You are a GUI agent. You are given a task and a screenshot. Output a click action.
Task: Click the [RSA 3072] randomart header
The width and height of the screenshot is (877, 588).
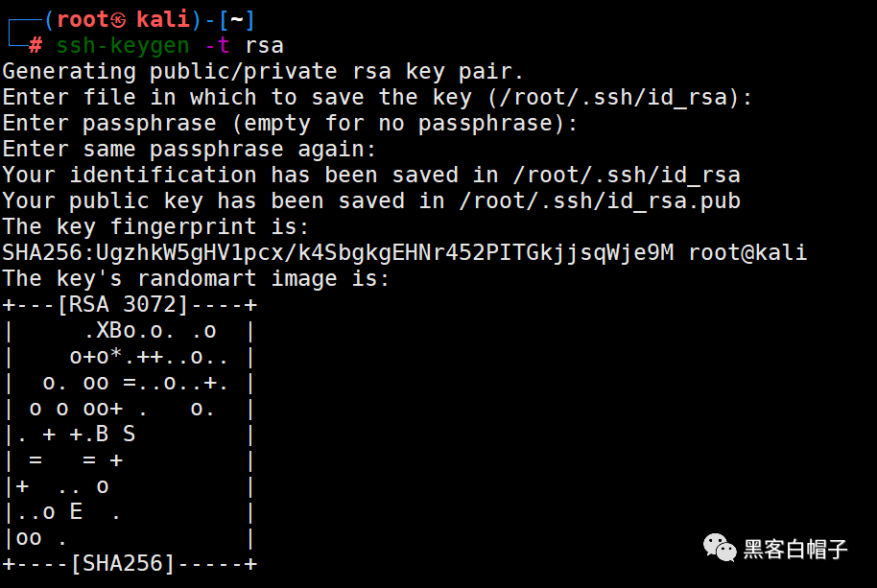(123, 305)
